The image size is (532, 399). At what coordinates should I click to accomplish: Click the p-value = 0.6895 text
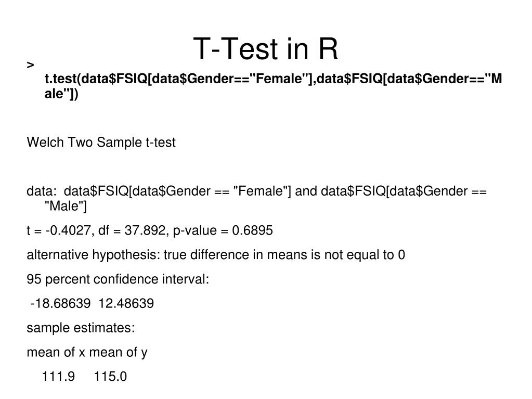coord(223,231)
